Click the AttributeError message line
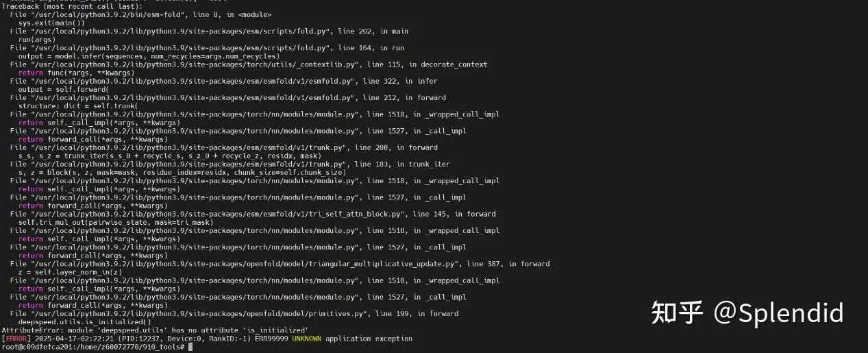This screenshot has height=353, width=868. [x=155, y=330]
